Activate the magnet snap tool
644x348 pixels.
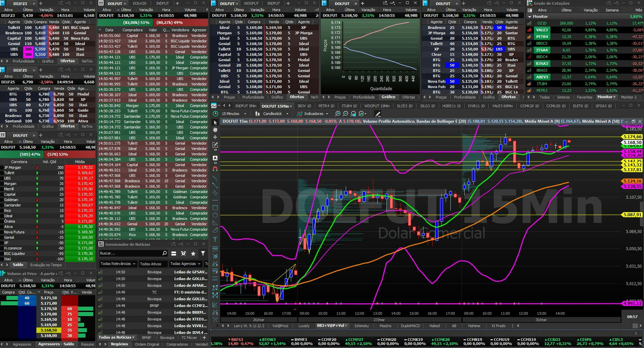point(215,169)
